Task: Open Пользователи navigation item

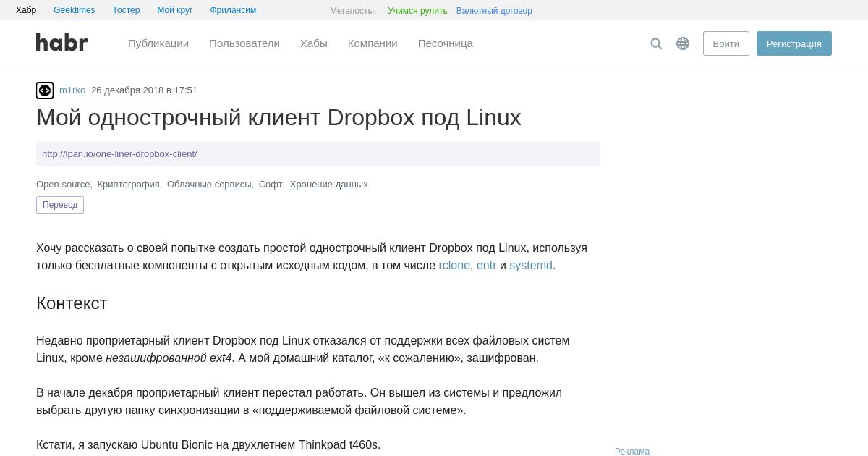Action: point(244,43)
